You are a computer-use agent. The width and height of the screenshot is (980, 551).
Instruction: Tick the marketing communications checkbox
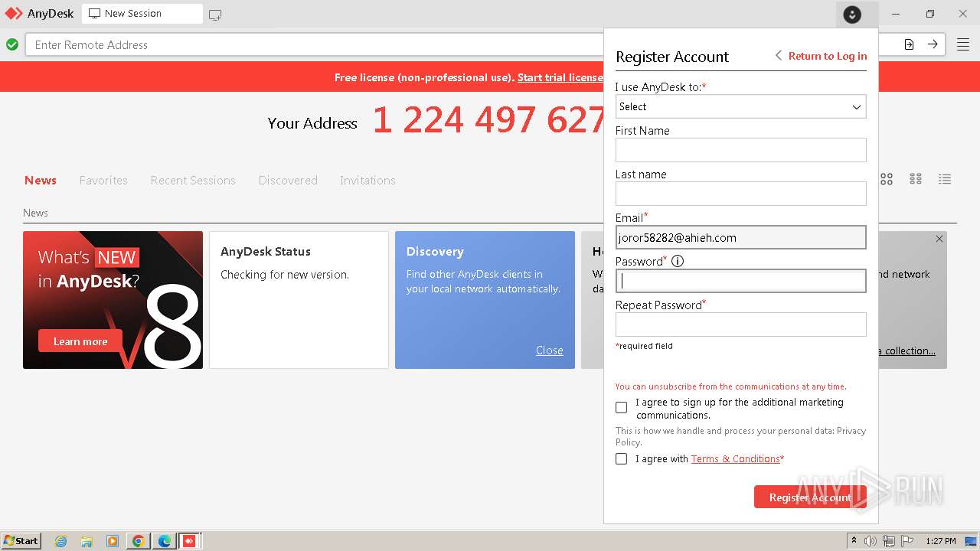(x=622, y=408)
